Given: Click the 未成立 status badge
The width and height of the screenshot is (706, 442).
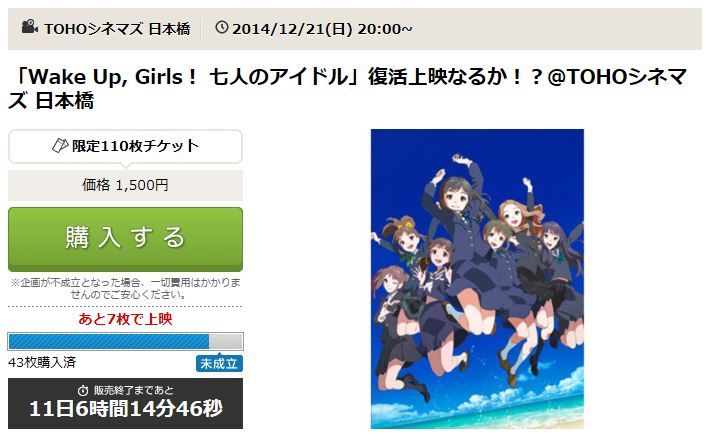Looking at the screenshot, I should (x=219, y=364).
